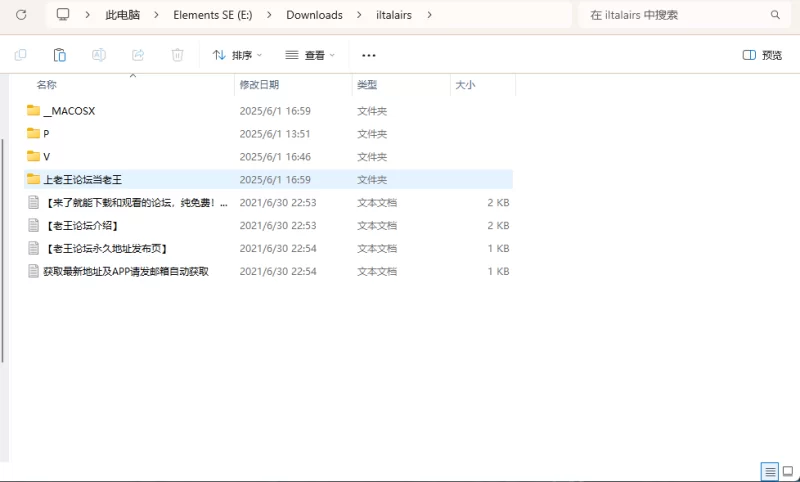
Task: Select 获取最新地址及APP请发邮箱自动获取 file name
Action: (126, 271)
